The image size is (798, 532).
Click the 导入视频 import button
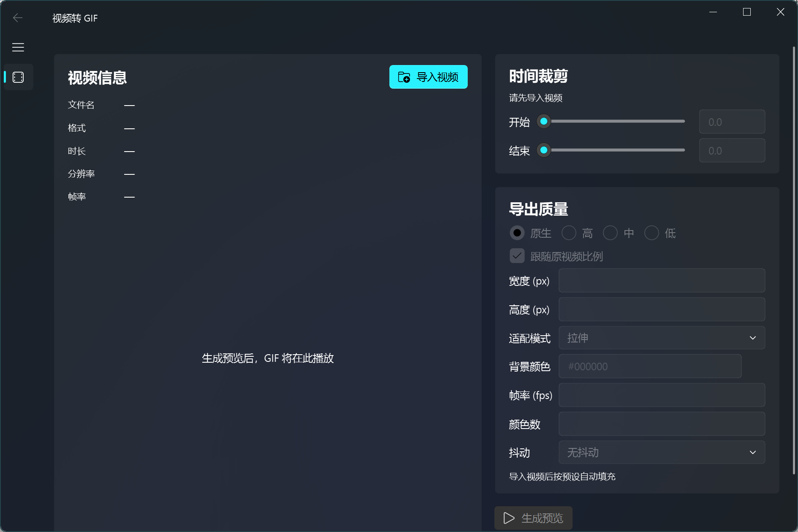click(x=428, y=77)
